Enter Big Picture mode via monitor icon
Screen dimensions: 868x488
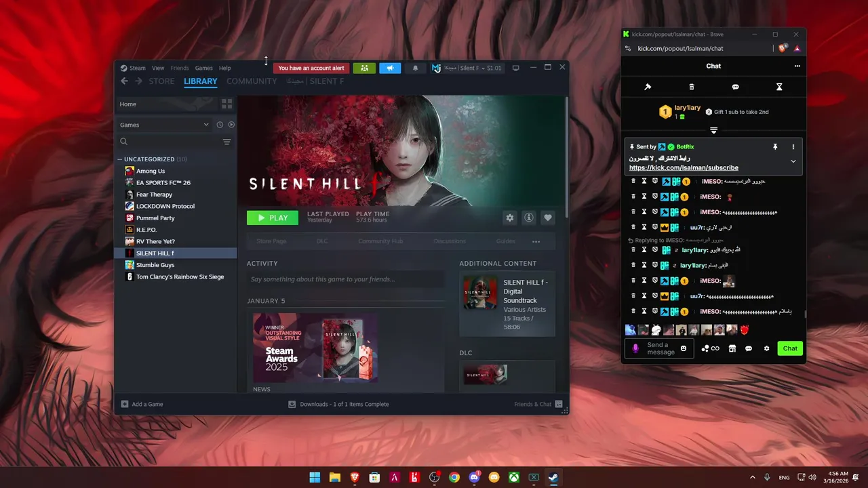point(516,68)
